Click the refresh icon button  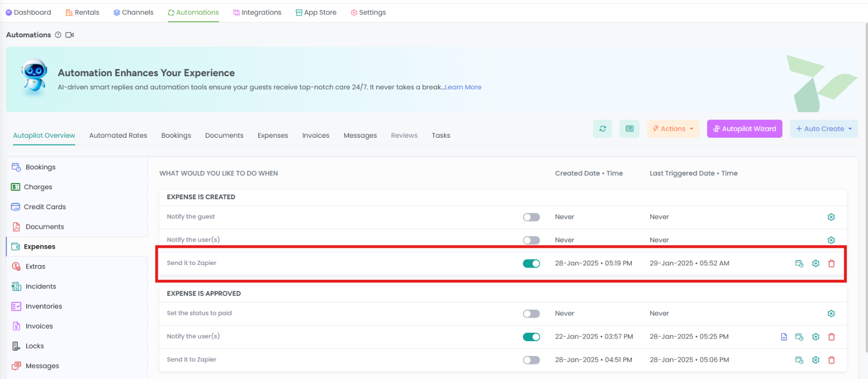[602, 129]
